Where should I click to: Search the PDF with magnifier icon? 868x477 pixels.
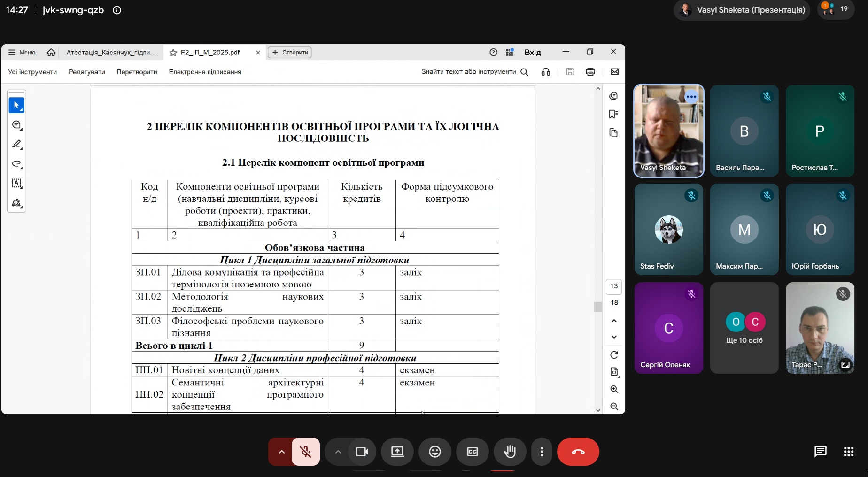(x=525, y=72)
